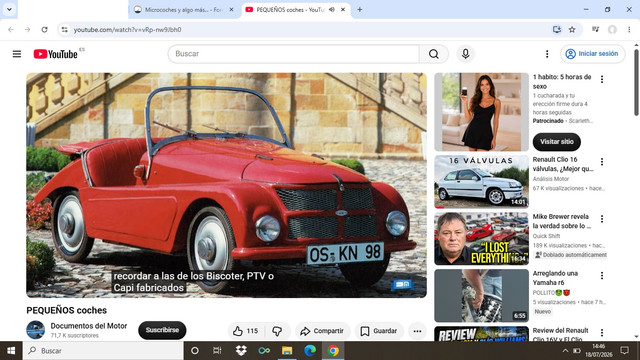Open Chrome three-dot menu

click(629, 29)
